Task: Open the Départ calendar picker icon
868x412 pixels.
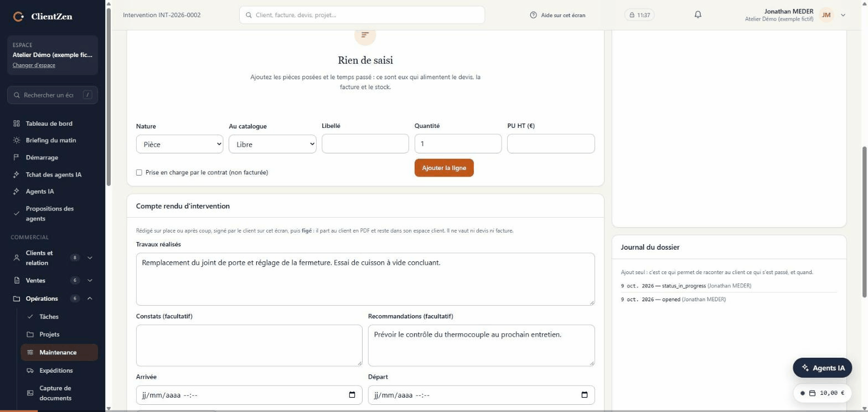Action: pyautogui.click(x=585, y=395)
